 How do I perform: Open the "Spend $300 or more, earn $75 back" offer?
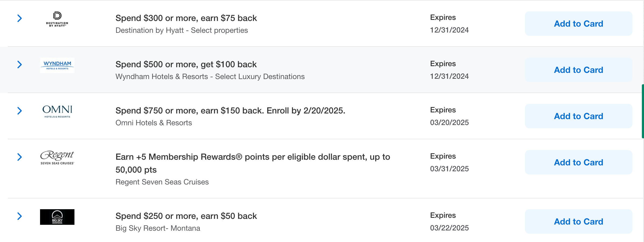click(x=186, y=18)
